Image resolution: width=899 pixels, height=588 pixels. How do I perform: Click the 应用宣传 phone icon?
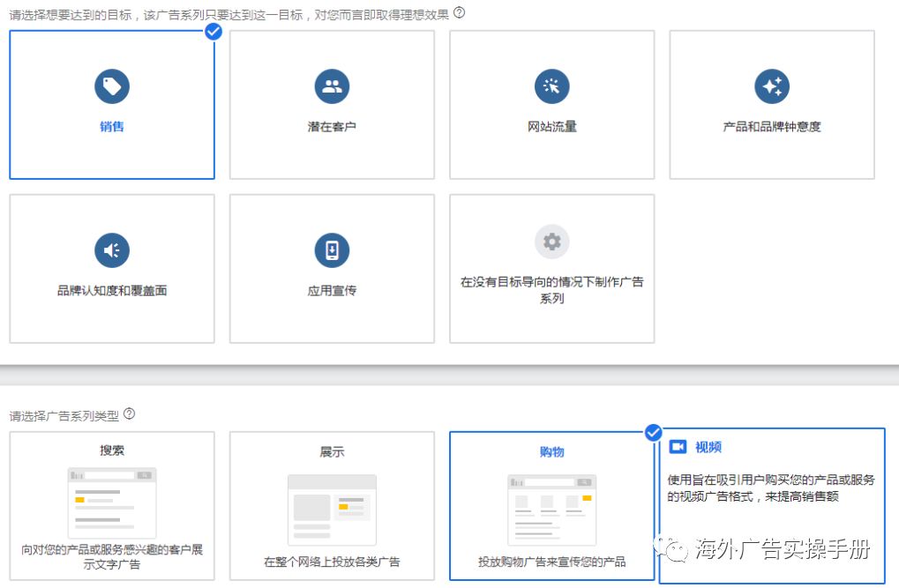[331, 249]
